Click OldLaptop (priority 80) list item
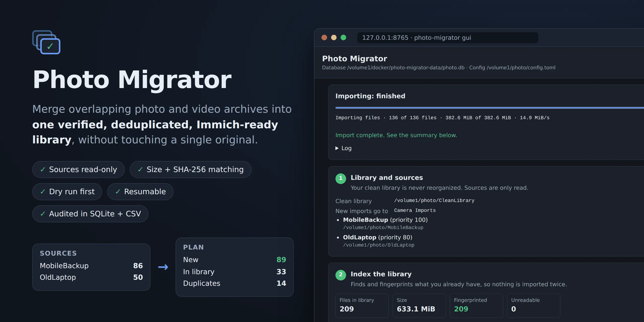 (x=377, y=237)
